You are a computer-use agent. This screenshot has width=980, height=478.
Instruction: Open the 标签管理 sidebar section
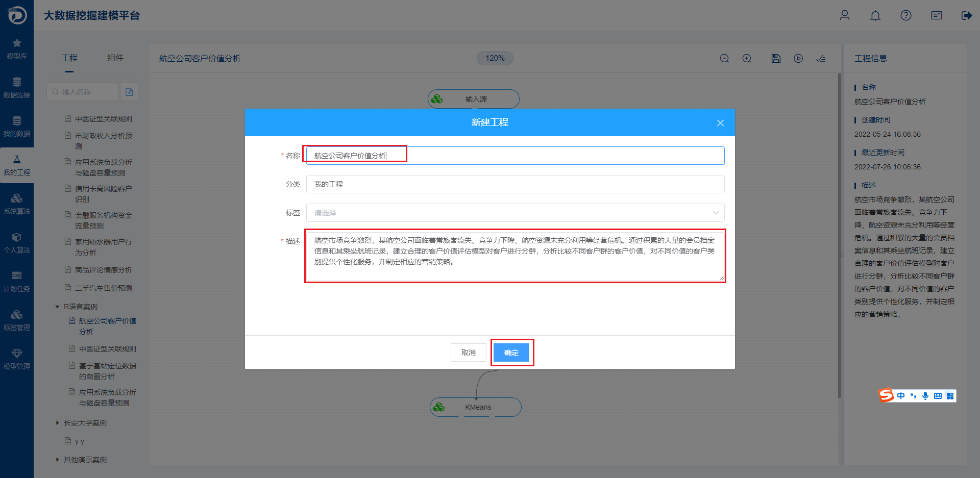(17, 321)
